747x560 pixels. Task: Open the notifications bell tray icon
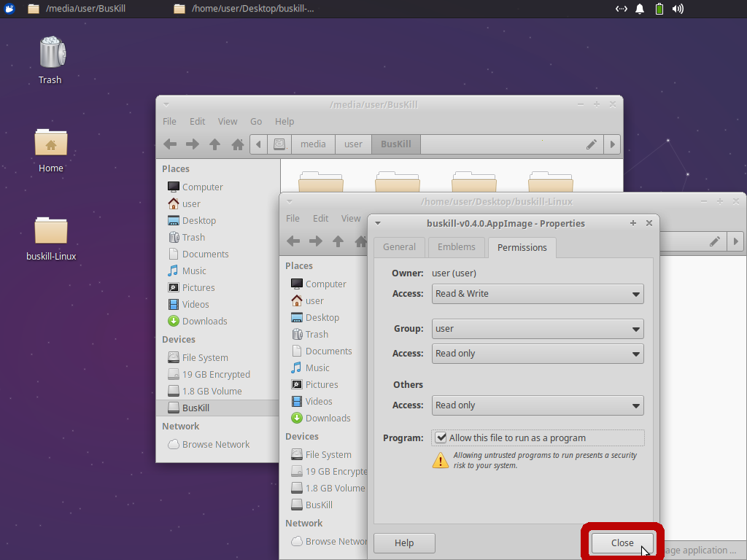coord(640,9)
